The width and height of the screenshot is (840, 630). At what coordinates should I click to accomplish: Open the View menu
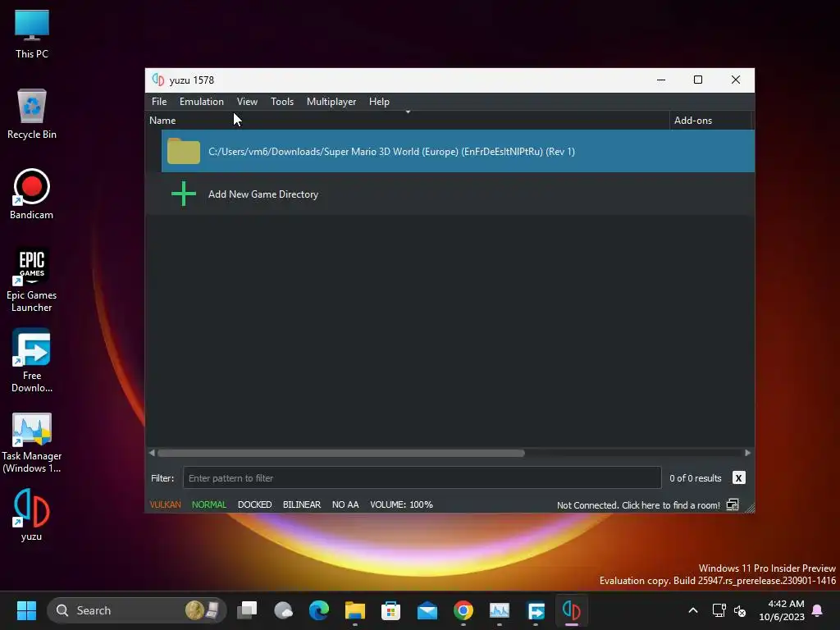click(247, 102)
